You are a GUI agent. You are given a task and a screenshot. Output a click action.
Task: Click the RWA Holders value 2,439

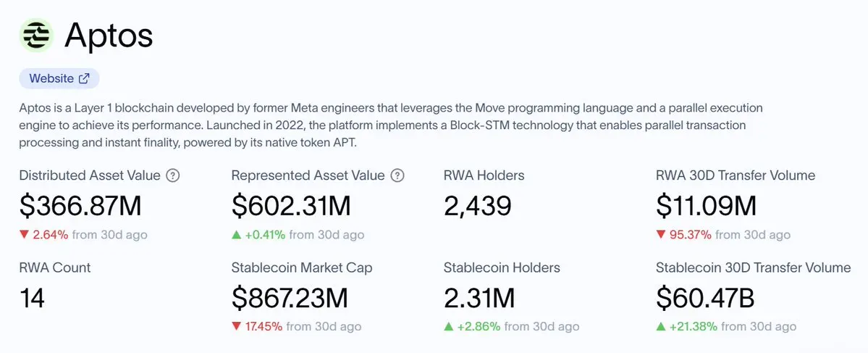[x=477, y=206]
